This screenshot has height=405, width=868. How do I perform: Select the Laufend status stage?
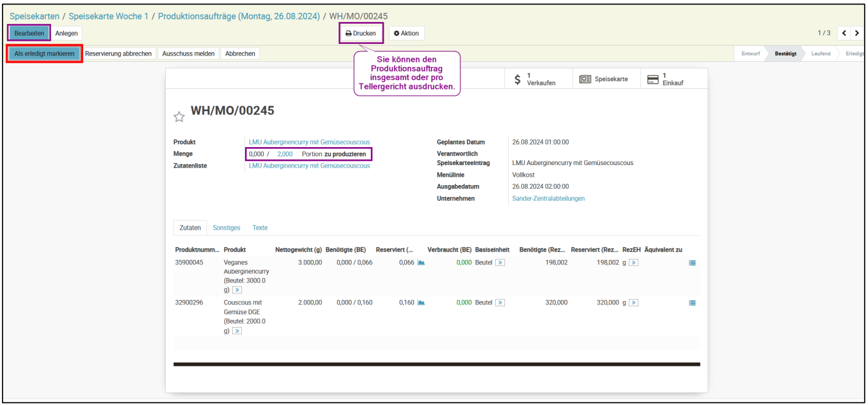(820, 54)
